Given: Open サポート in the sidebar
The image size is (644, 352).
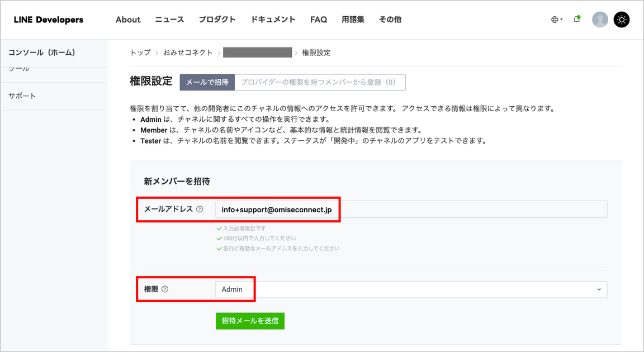Looking at the screenshot, I should (x=22, y=96).
